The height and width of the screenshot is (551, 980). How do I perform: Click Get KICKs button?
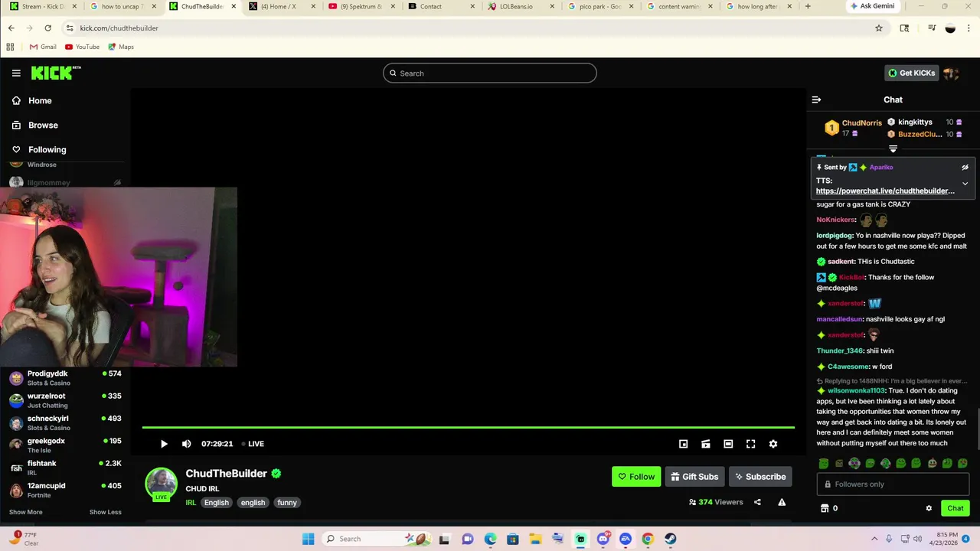[911, 73]
